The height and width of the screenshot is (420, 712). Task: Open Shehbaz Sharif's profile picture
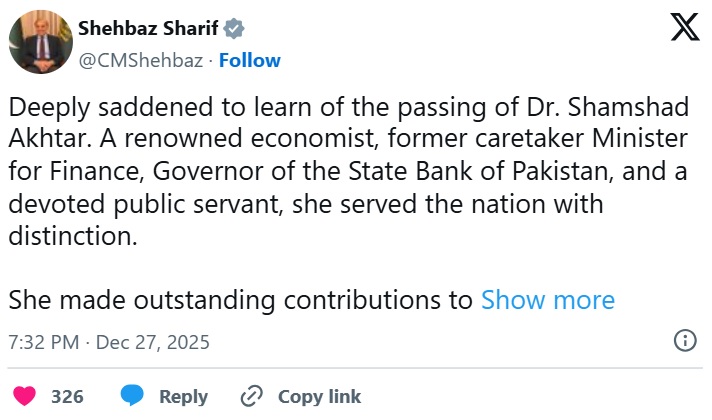click(x=39, y=44)
